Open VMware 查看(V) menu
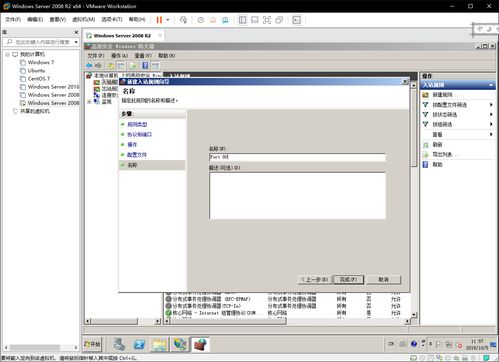The height and width of the screenshot is (362, 499). click(x=57, y=20)
